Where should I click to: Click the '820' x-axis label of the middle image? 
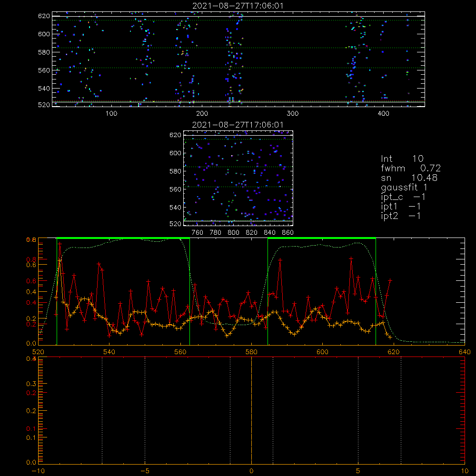click(252, 233)
